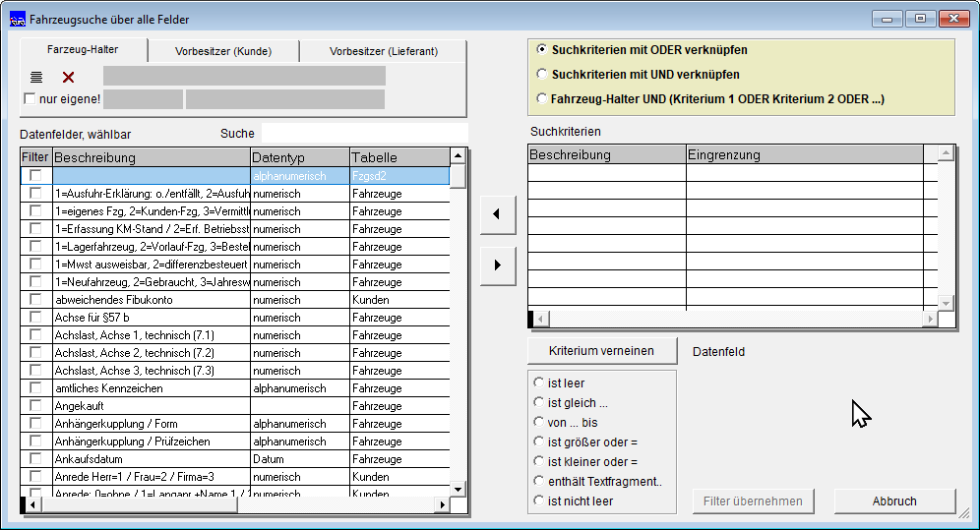Click the application icon in title bar
This screenshot has width=980, height=530.
click(x=17, y=20)
